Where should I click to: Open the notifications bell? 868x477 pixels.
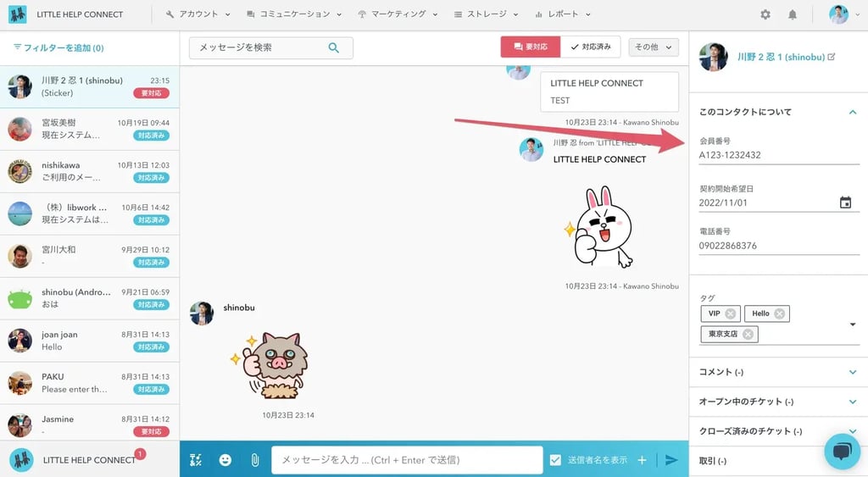click(x=793, y=14)
